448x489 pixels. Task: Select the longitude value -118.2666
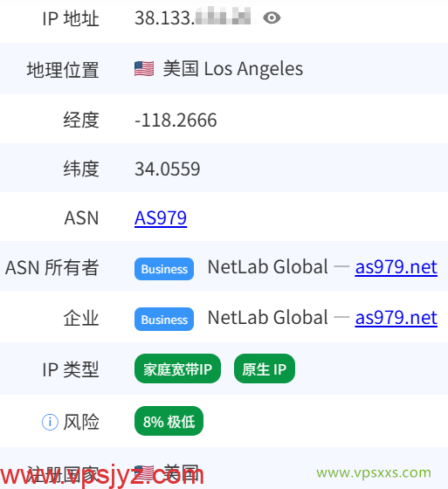coord(176,121)
